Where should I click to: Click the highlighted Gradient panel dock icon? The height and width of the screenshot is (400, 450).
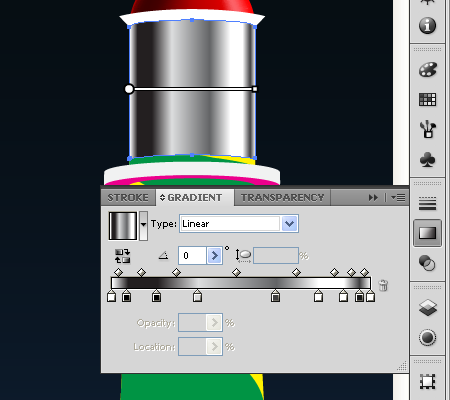pyautogui.click(x=427, y=233)
